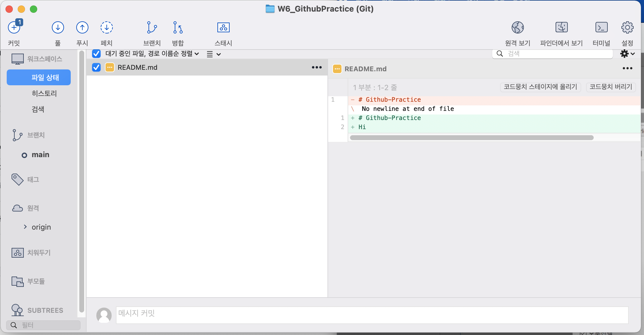Viewport: 644px width, 335px height.
Task: Click Discard hunk (코드뭉치 버리기) button
Action: point(611,87)
